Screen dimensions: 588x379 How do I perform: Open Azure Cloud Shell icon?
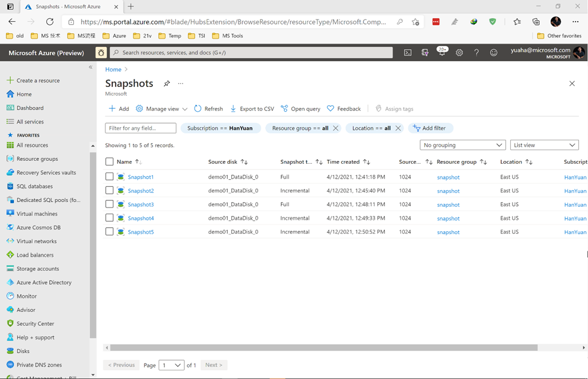(x=408, y=53)
